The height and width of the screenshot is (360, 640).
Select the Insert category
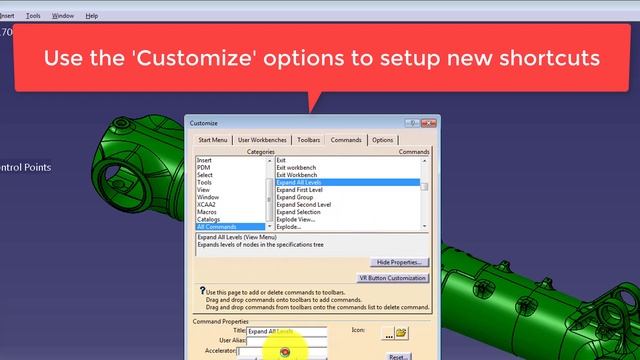230,160
